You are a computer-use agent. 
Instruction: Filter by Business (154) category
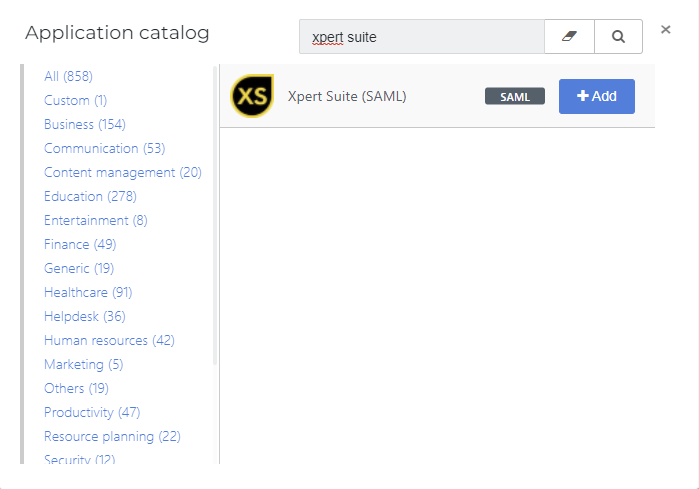85,124
